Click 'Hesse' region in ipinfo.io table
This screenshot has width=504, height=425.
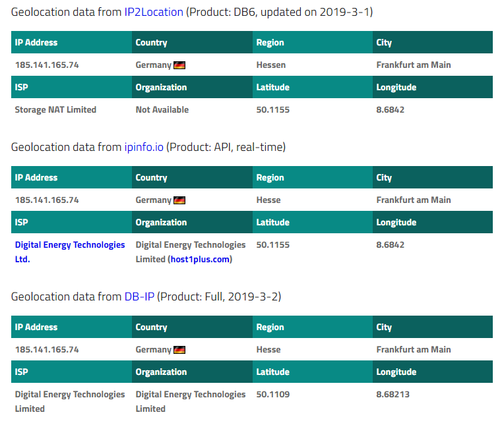coord(268,200)
